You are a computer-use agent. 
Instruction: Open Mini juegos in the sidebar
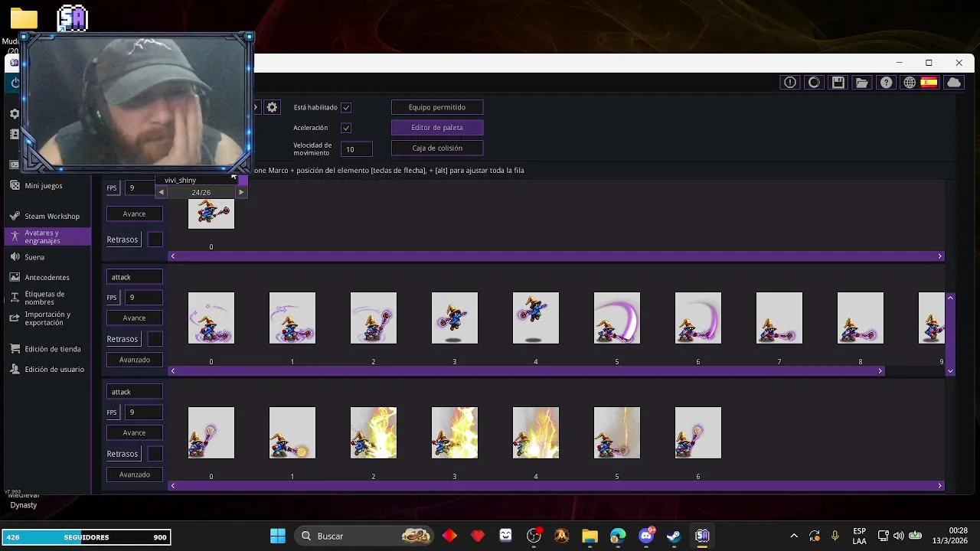click(44, 186)
